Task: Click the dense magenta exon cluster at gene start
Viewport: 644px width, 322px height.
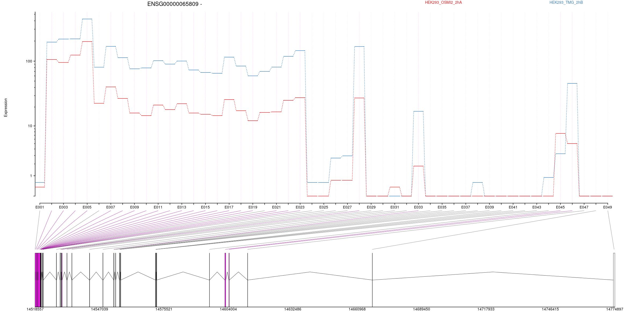Action: tap(38, 280)
